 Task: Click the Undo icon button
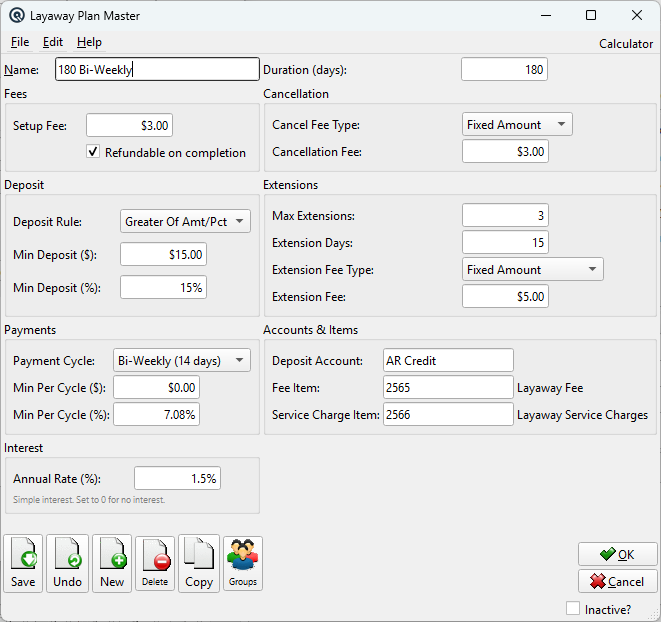67,563
